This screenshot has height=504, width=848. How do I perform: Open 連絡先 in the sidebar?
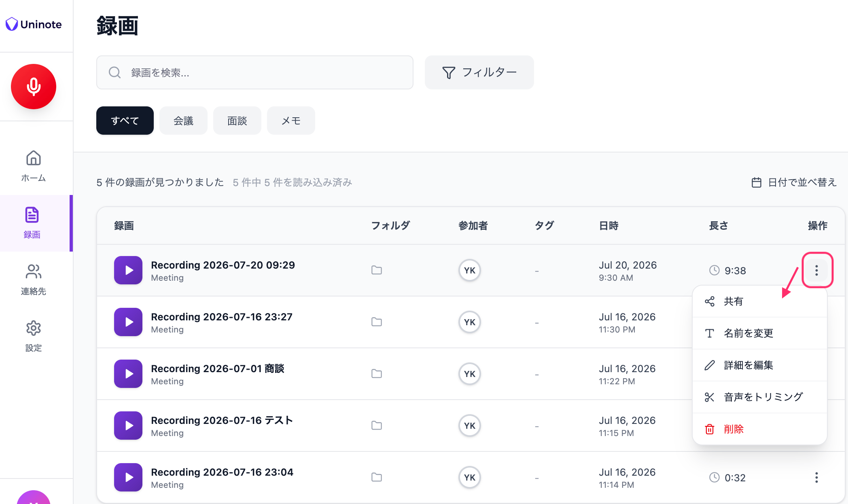coord(34,280)
